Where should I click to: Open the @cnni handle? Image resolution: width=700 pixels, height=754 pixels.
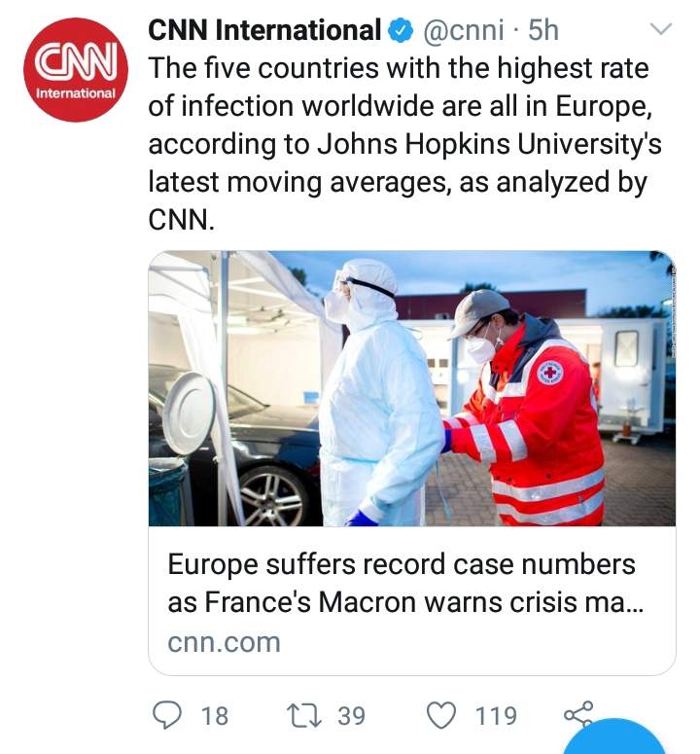(x=464, y=30)
